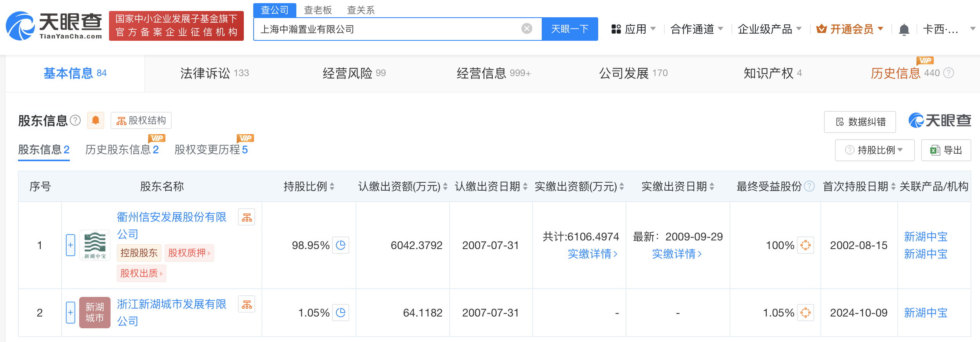Viewport: 980px width, 342px height.
Task: Open the 股权结构 button
Action: pyautogui.click(x=141, y=120)
